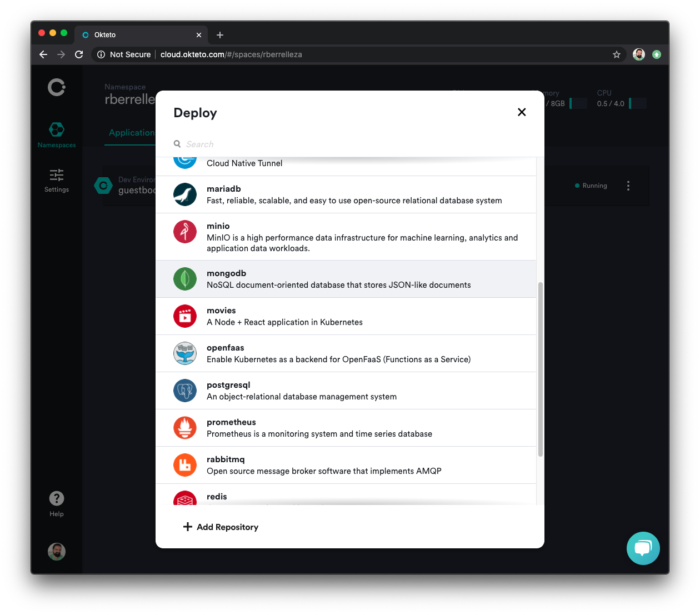Click the guestbook hexagon icon

(103, 186)
